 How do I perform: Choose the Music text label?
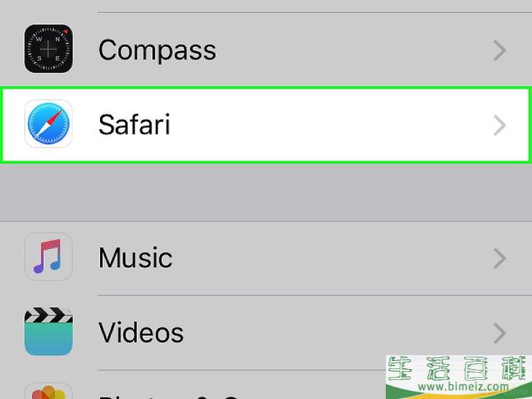click(x=135, y=257)
